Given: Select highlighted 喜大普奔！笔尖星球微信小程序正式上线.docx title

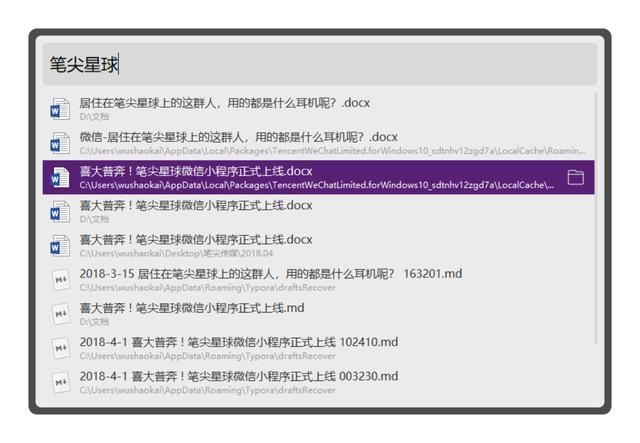Looking at the screenshot, I should [196, 171].
